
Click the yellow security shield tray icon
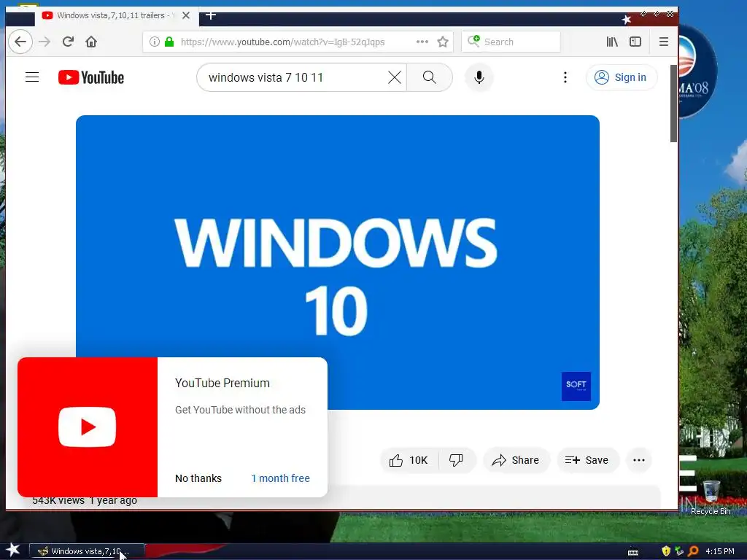point(666,551)
